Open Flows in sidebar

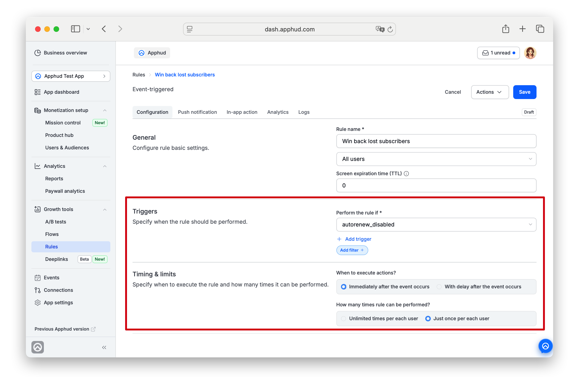tap(52, 234)
